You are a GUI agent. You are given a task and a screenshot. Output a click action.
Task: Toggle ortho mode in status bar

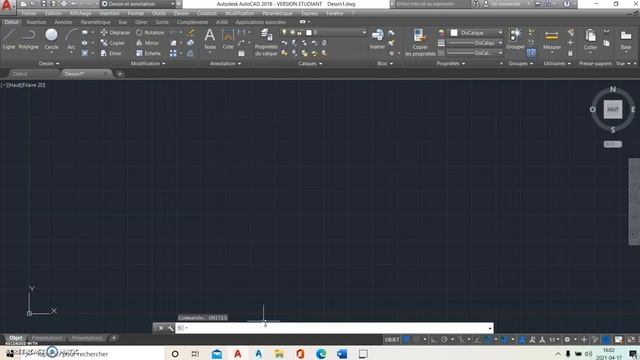point(434,340)
